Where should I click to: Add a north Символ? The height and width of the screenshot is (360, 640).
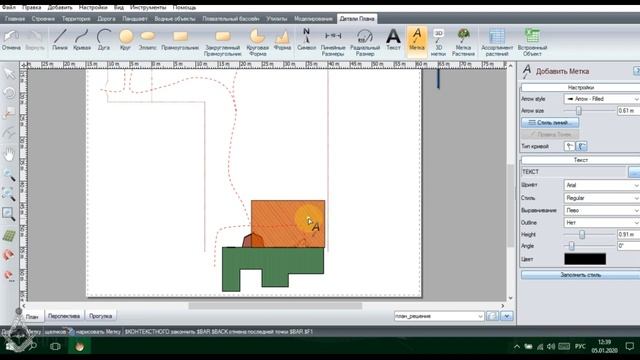click(307, 40)
